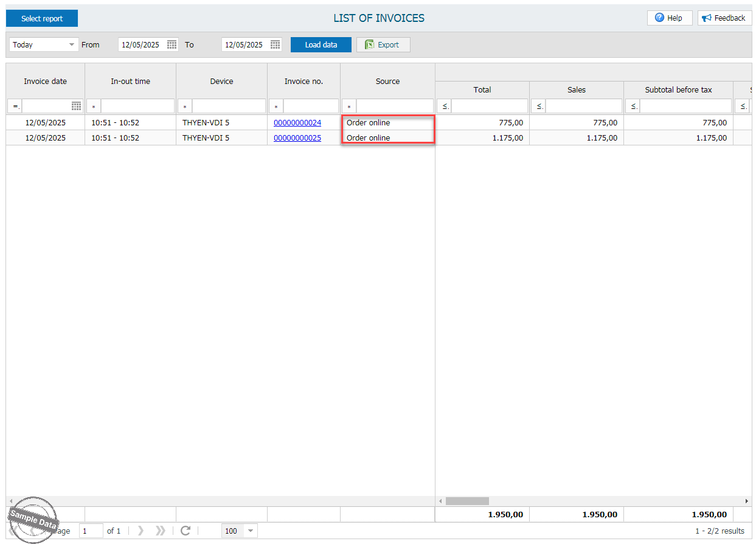Expand the Today period dropdown
The width and height of the screenshot is (756, 544).
(x=72, y=44)
